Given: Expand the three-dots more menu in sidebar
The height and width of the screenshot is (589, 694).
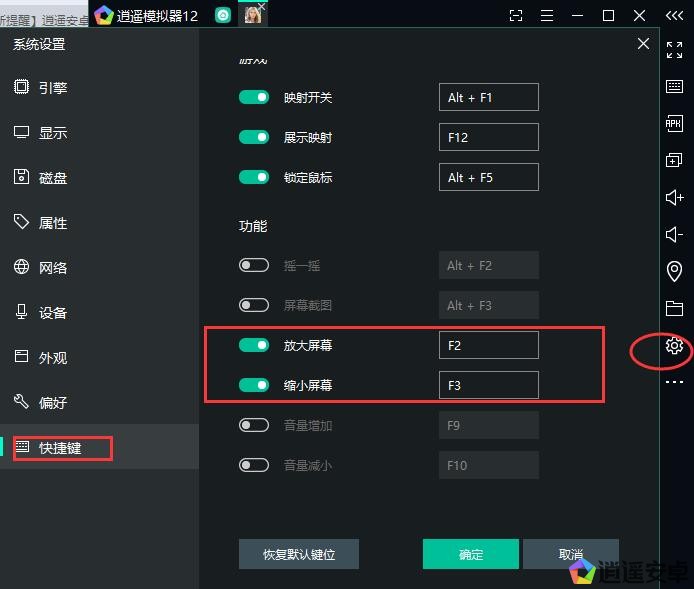Looking at the screenshot, I should [x=674, y=382].
